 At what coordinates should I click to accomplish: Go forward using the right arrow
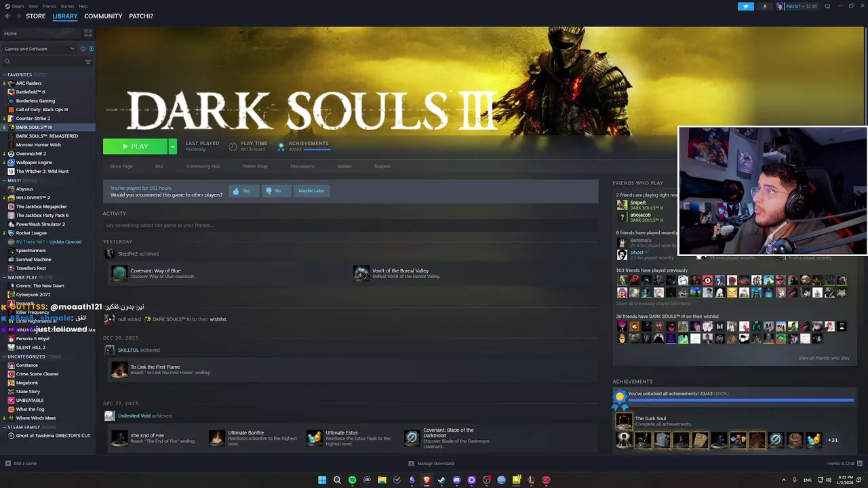(x=18, y=16)
